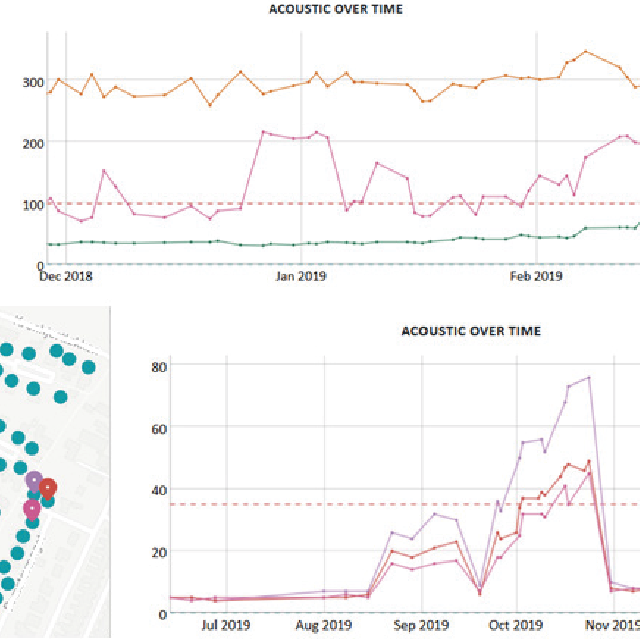Click the highest peak of the purple line
This screenshot has height=640, width=640.
click(589, 378)
